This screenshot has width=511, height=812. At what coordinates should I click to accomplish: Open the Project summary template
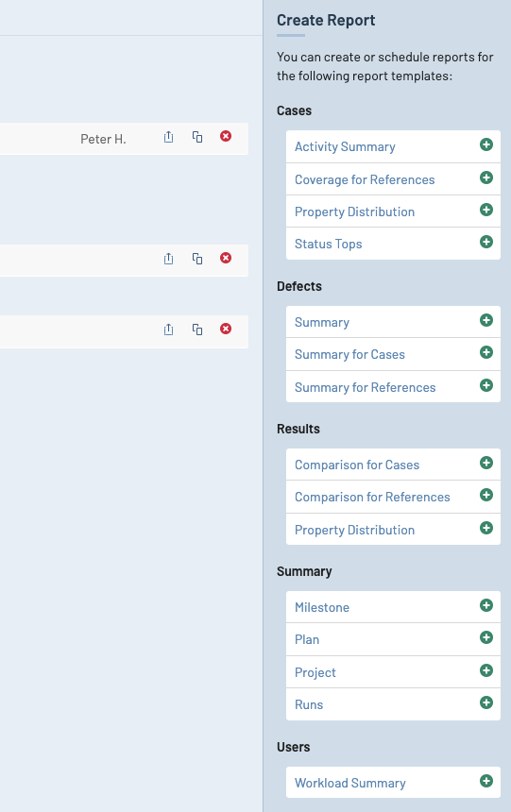pyautogui.click(x=315, y=672)
